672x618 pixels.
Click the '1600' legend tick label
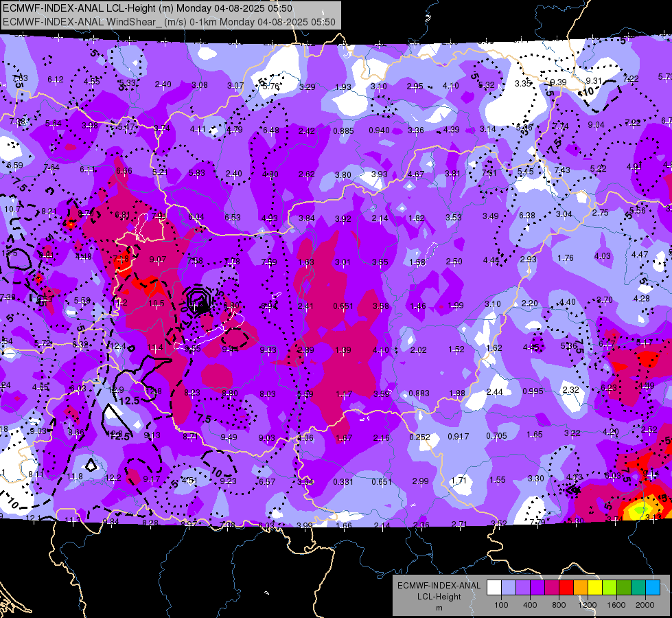tap(616, 605)
